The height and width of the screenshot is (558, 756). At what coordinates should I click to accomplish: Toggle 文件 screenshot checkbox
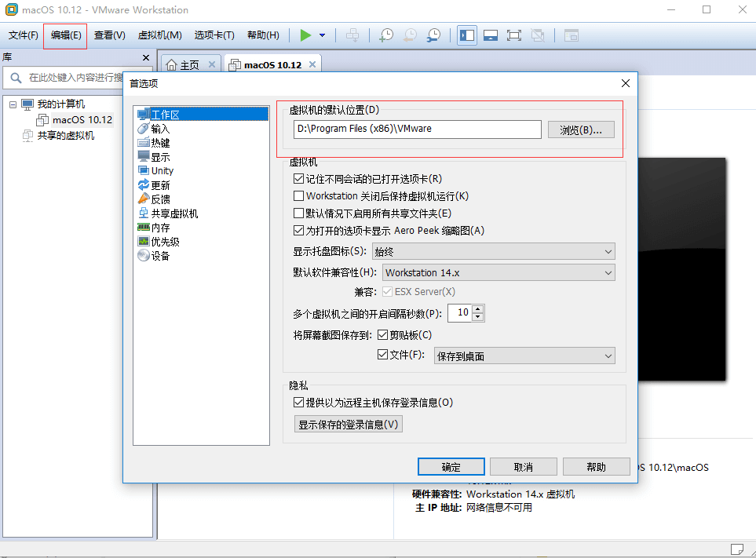[x=383, y=355]
